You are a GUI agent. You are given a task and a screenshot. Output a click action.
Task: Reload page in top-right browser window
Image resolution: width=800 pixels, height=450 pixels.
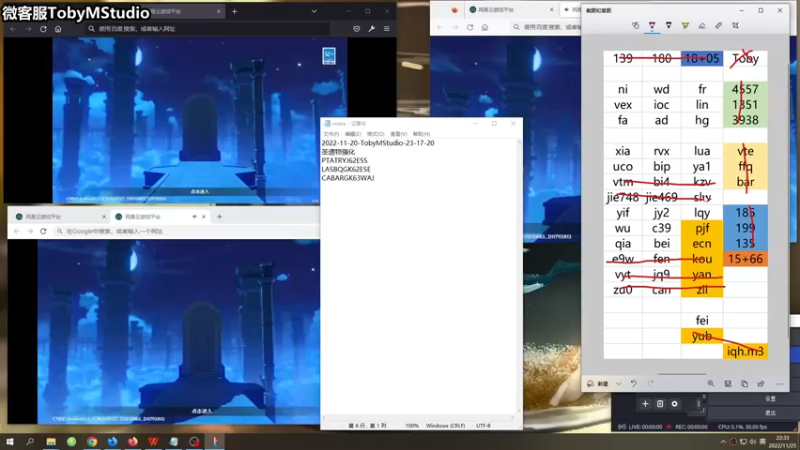click(x=470, y=27)
